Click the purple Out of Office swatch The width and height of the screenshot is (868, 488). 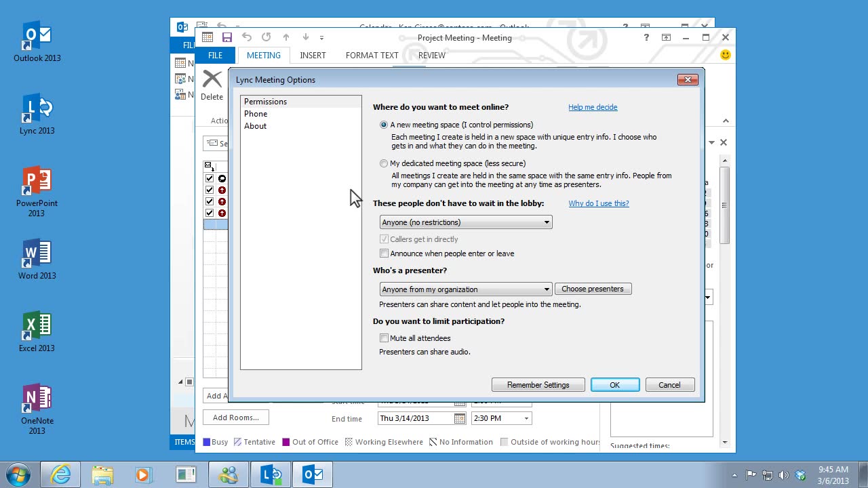pos(285,442)
